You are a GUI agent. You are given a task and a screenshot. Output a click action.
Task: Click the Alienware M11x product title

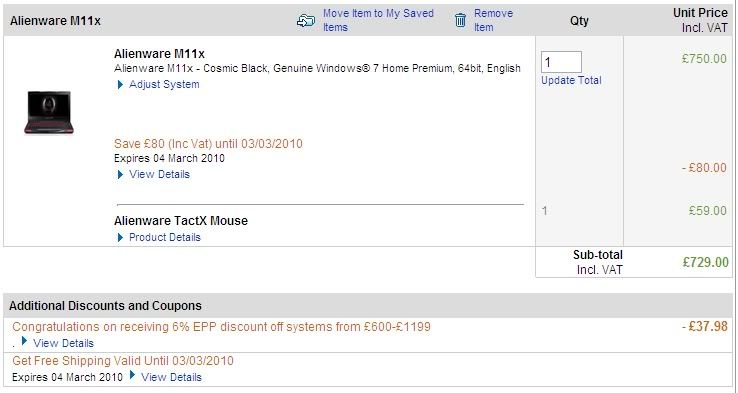(x=159, y=54)
